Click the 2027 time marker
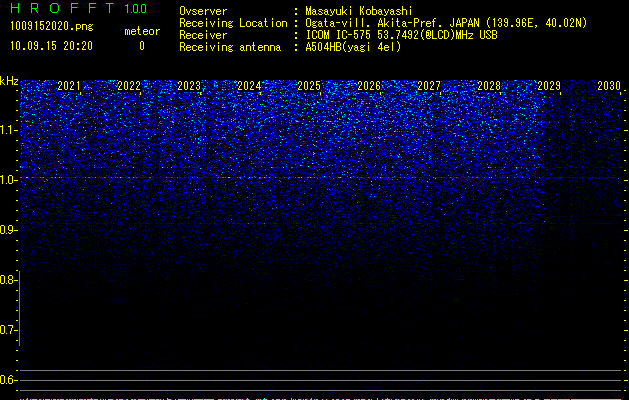Screen dimensions: 629x400 429,86
